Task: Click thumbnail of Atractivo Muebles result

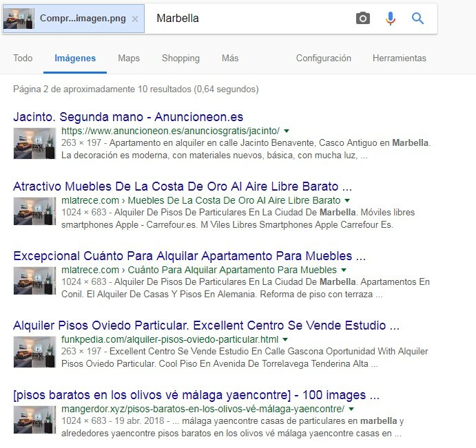Action: click(x=34, y=211)
